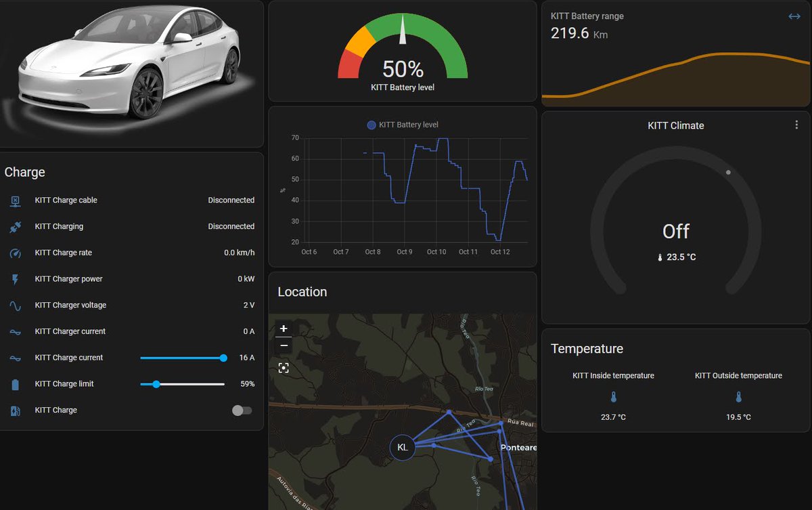Click the 19.5 °C outside temperature value

tap(738, 417)
